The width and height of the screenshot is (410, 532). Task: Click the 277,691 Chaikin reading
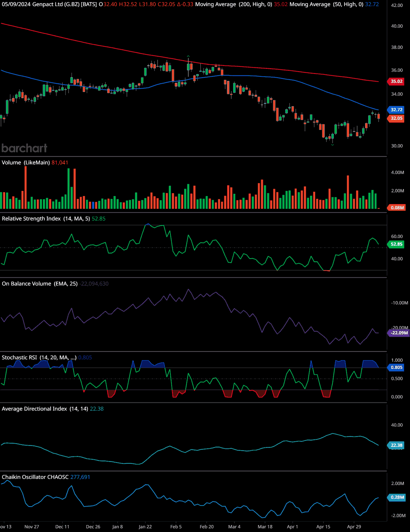80,477
